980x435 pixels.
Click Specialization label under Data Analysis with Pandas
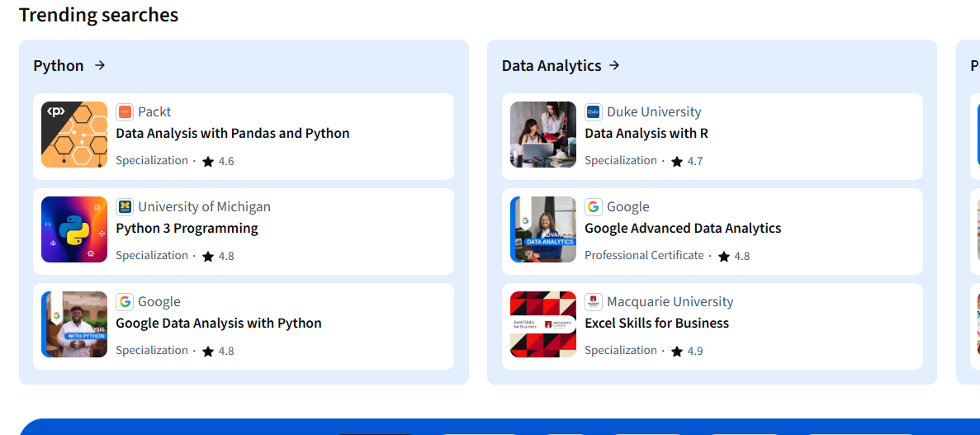tap(152, 160)
